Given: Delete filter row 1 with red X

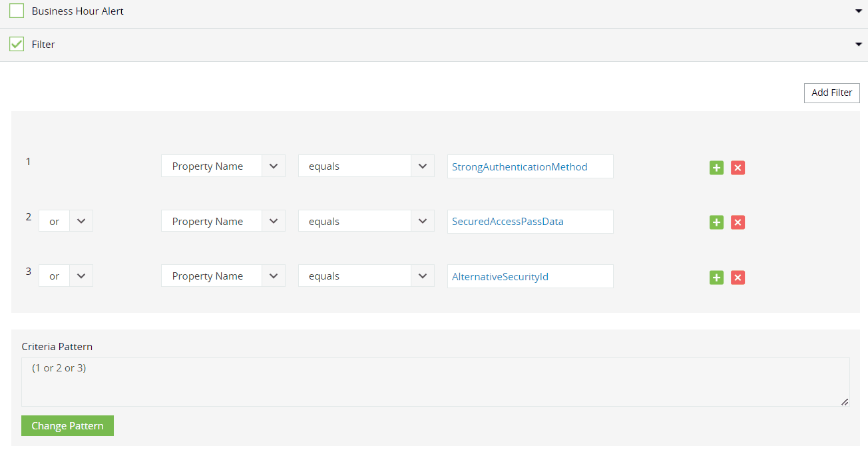Looking at the screenshot, I should [738, 168].
